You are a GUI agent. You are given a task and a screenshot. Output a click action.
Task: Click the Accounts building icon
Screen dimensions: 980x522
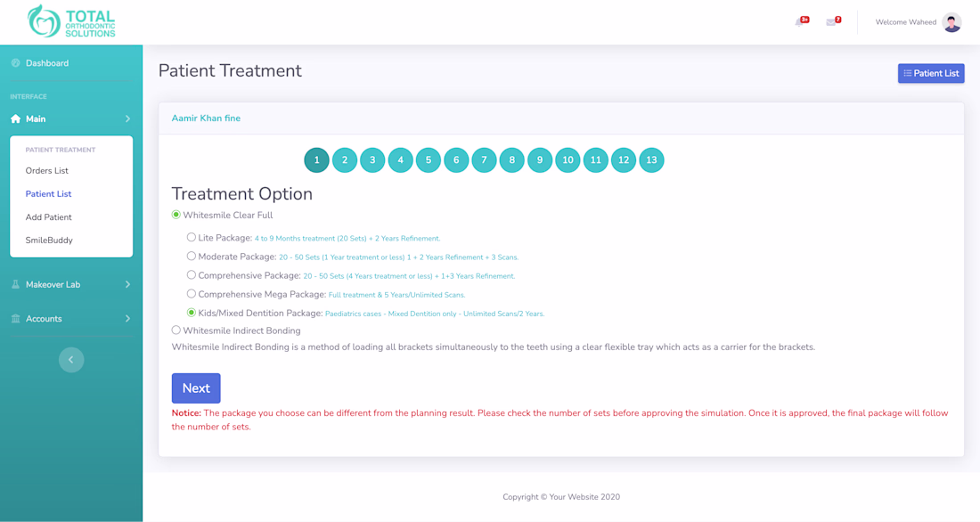point(16,318)
